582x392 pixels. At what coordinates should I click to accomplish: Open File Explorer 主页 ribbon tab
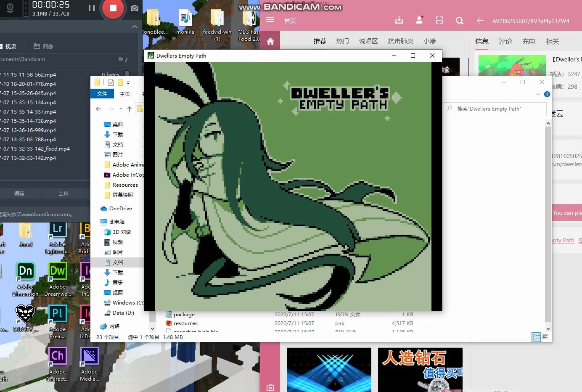point(125,94)
